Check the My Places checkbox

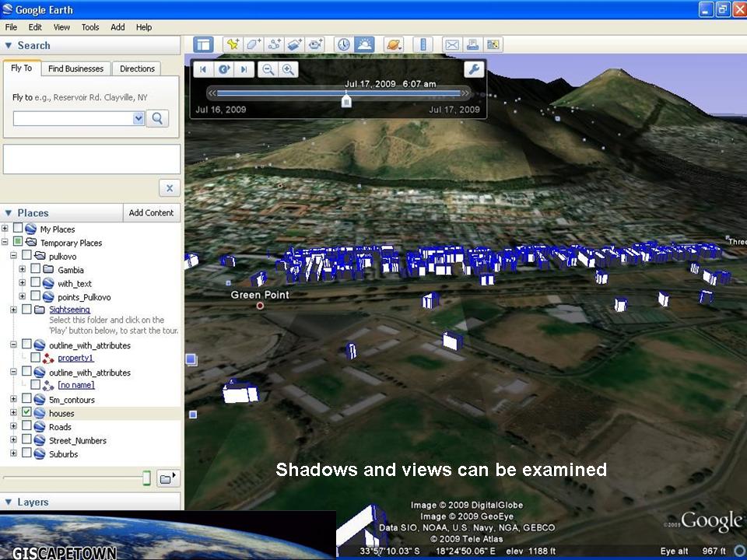tap(18, 228)
